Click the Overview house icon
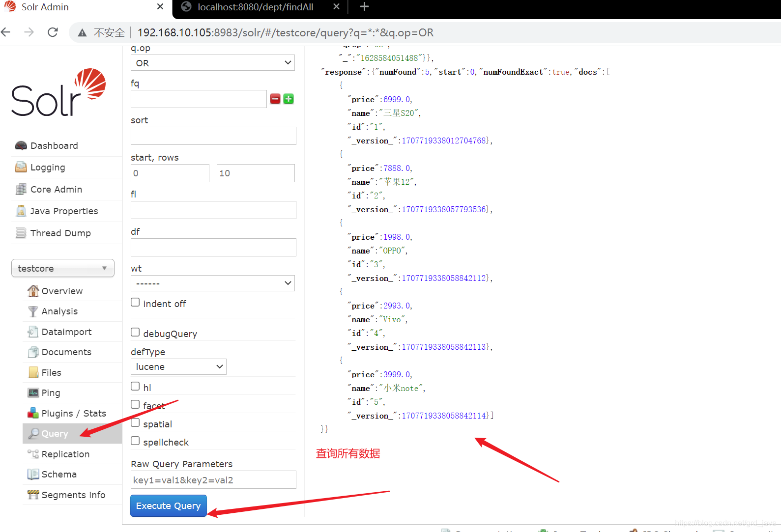Image resolution: width=781 pixels, height=532 pixels. coord(33,291)
